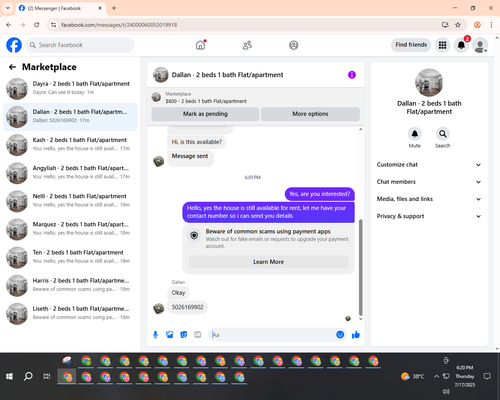Select the active Dallan conversation row
Image resolution: width=500 pixels, height=400 pixels.
click(70, 117)
